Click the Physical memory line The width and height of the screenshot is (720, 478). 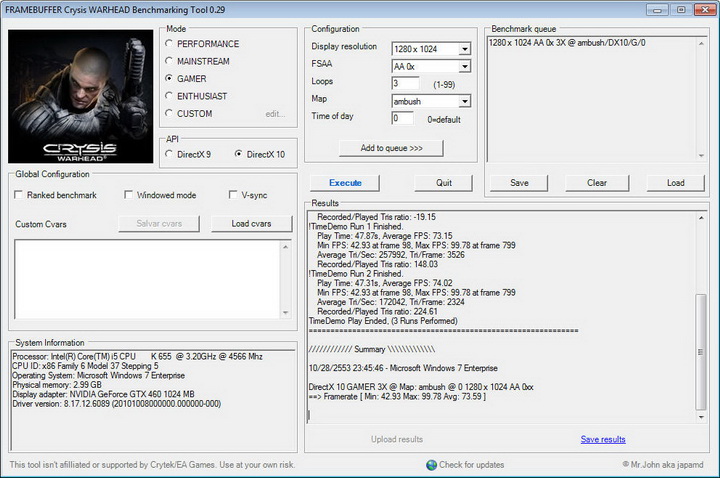[57, 385]
